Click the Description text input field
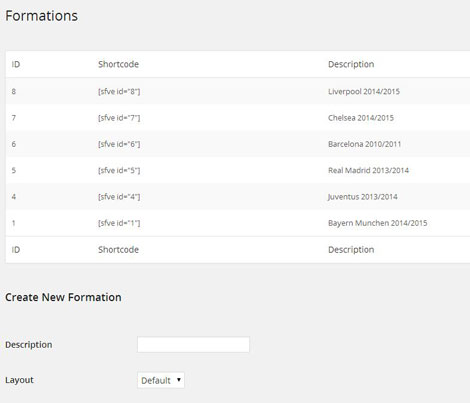This screenshot has width=470, height=403. point(193,344)
